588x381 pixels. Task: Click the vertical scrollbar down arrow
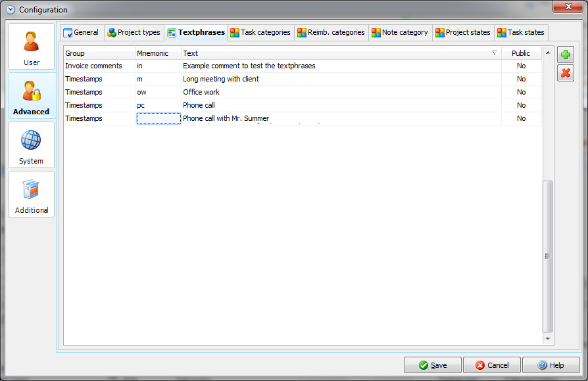(547, 339)
